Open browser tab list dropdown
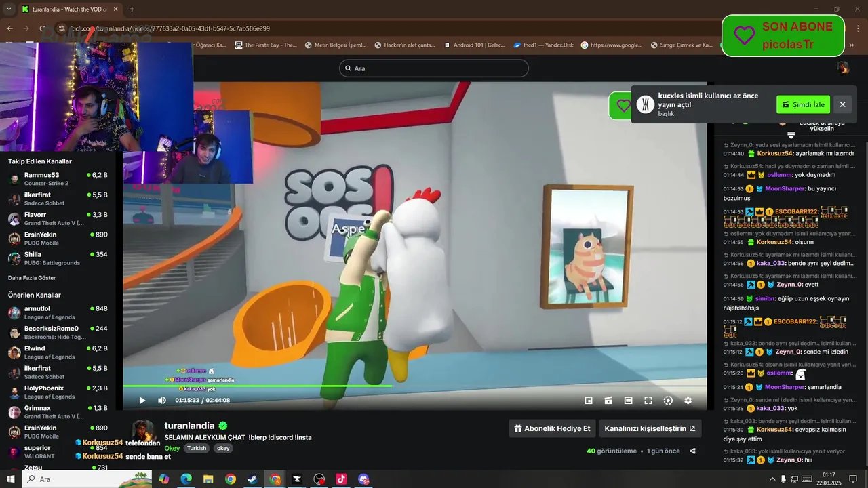The height and width of the screenshot is (488, 868). [x=9, y=9]
